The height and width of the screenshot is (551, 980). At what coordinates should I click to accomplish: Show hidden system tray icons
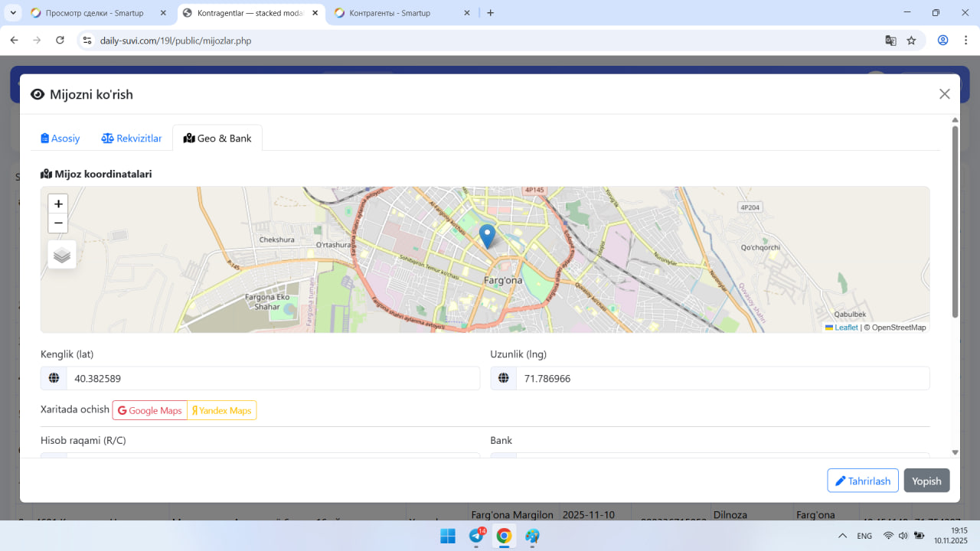[842, 536]
